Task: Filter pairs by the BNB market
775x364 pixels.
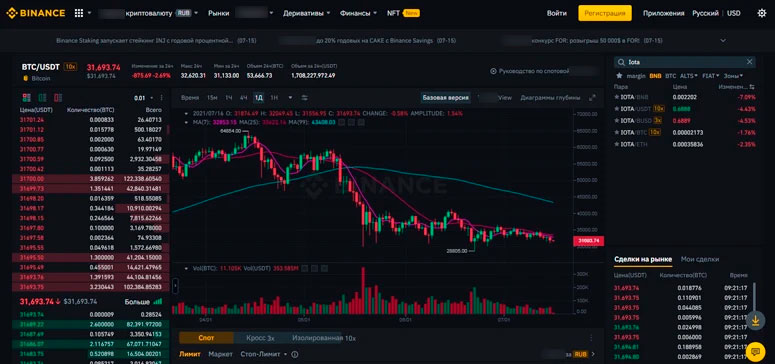Action: click(655, 76)
